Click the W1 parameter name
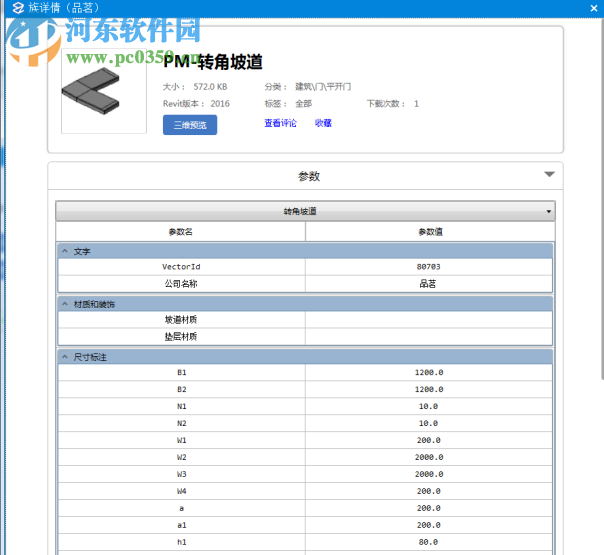 tap(182, 440)
